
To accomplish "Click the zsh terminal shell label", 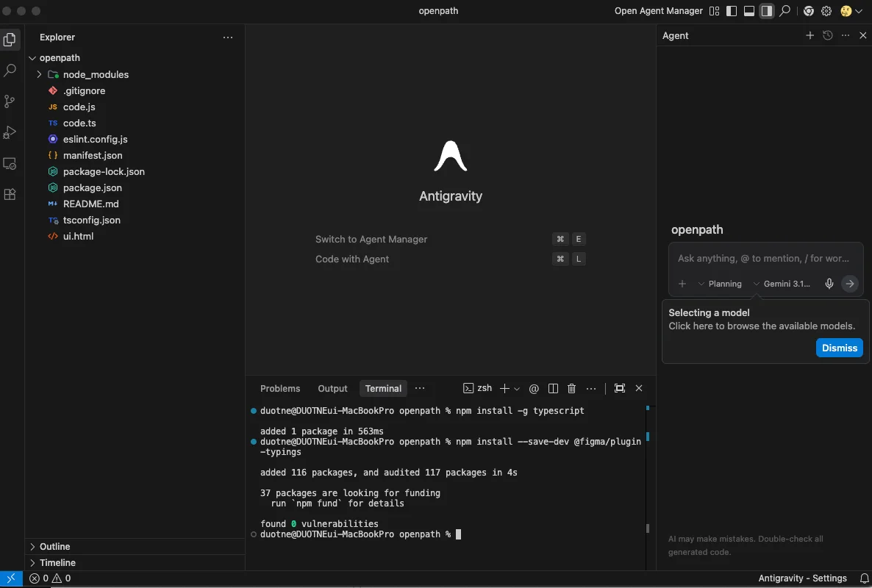I will click(x=478, y=388).
